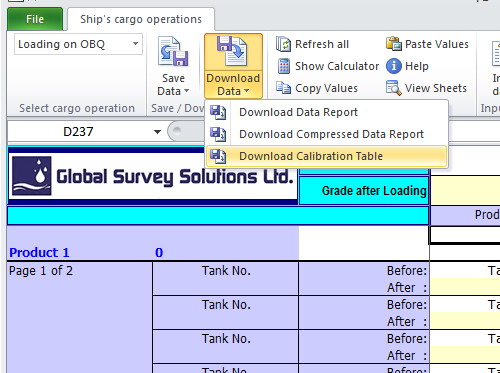Click the Copy Values label
500x373 pixels.
[x=326, y=88]
